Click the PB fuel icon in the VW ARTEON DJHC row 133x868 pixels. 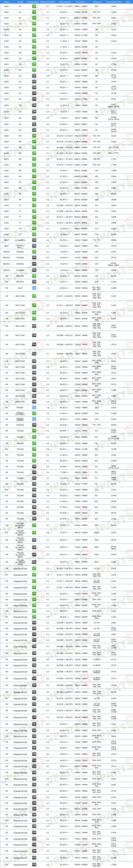click(34, 276)
